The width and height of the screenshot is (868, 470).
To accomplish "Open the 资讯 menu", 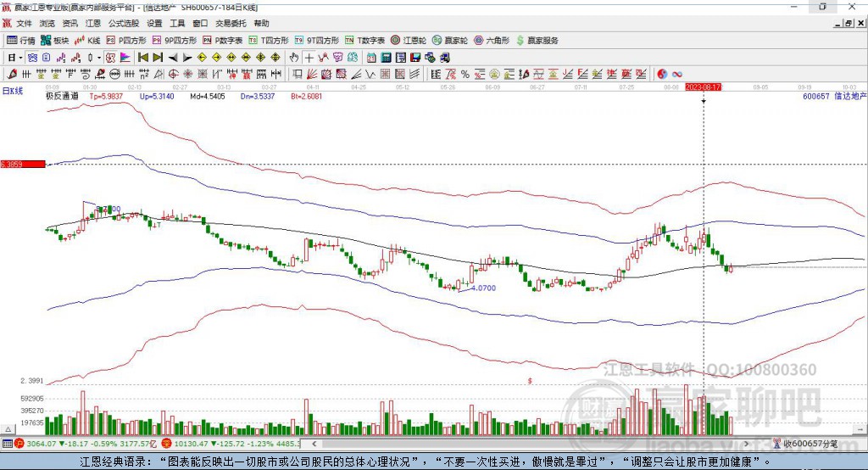I will 70,23.
